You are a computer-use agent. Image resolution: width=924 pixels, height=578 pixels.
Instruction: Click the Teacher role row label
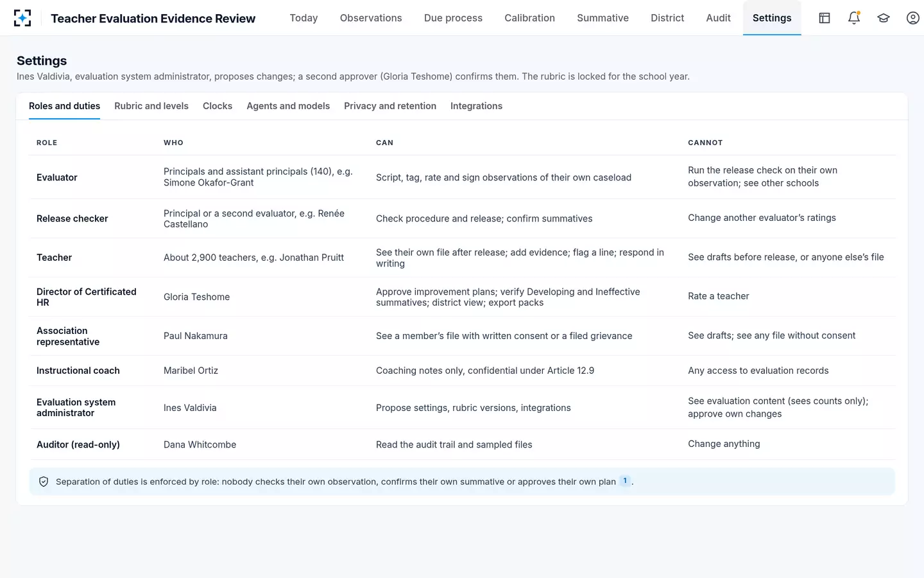coord(54,258)
